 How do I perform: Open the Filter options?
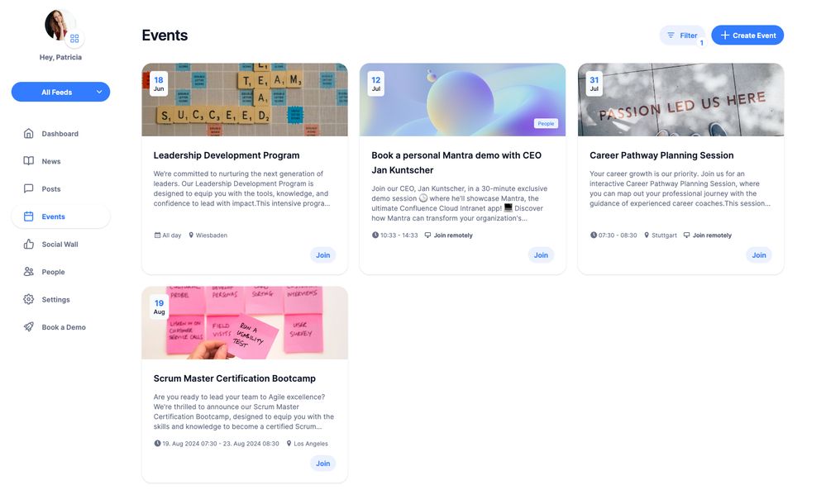pyautogui.click(x=682, y=36)
